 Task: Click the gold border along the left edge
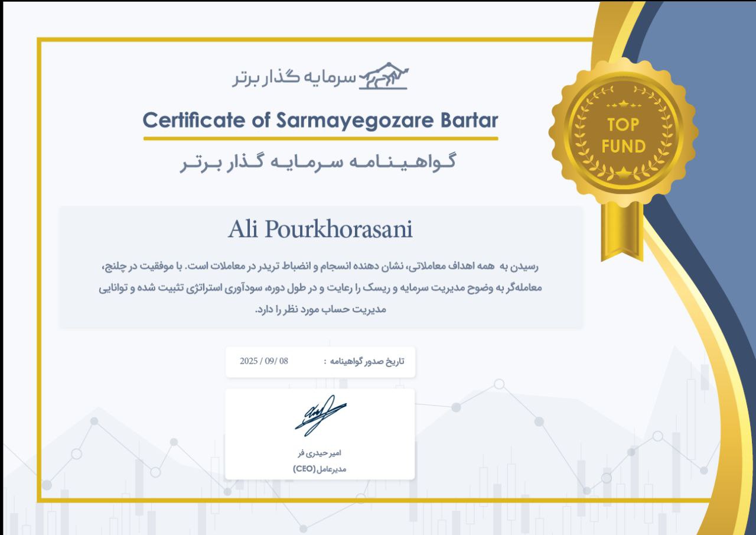pos(39,266)
